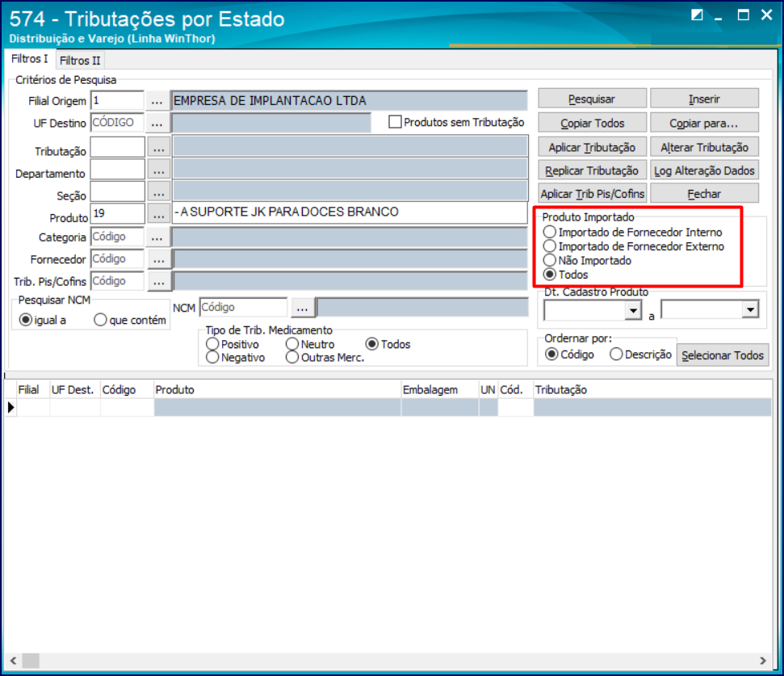The width and height of the screenshot is (784, 676).
Task: Select Não Importado radio option
Action: (x=550, y=260)
